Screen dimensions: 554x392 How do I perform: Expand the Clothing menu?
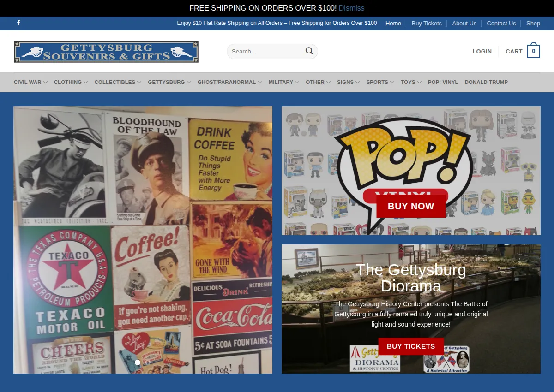click(71, 82)
